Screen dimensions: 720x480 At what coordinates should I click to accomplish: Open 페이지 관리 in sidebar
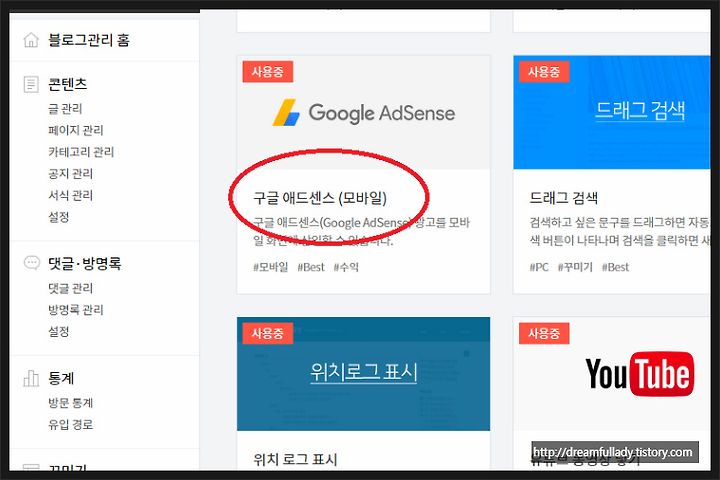click(76, 130)
